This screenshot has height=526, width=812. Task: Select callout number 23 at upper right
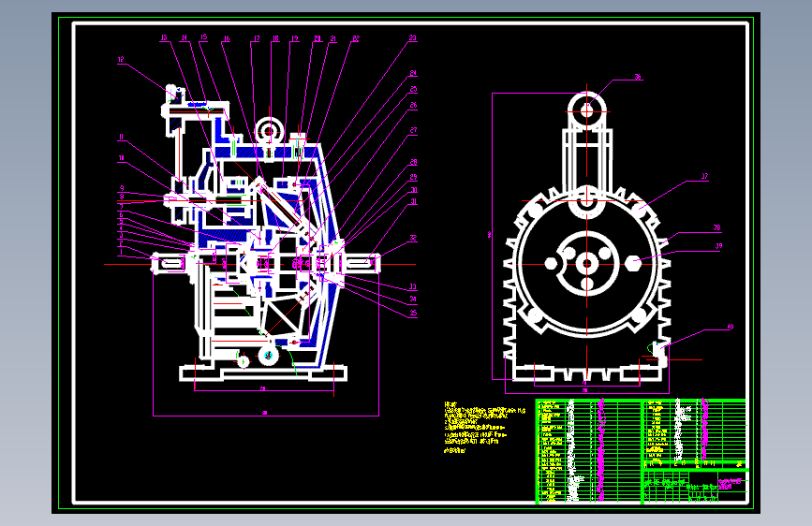click(413, 37)
